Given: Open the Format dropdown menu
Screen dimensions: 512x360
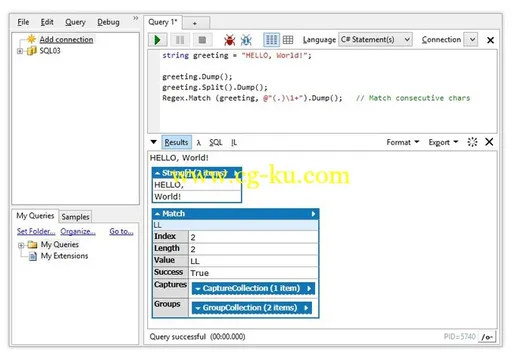Looking at the screenshot, I should [403, 142].
